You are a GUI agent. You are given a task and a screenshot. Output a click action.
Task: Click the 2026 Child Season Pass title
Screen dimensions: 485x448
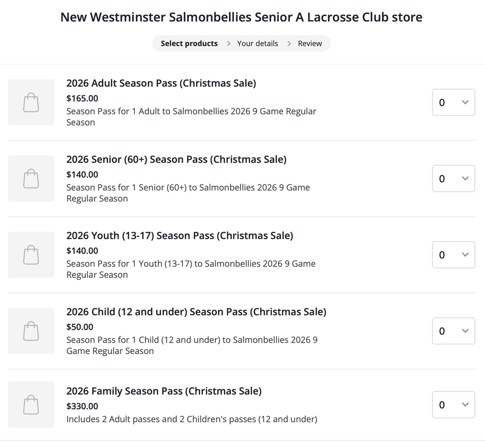[x=196, y=312]
